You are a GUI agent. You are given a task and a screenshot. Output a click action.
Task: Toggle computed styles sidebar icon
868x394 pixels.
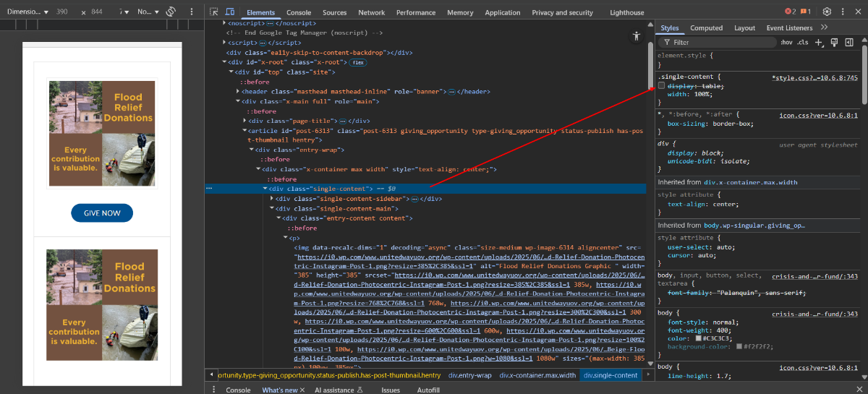tap(848, 43)
